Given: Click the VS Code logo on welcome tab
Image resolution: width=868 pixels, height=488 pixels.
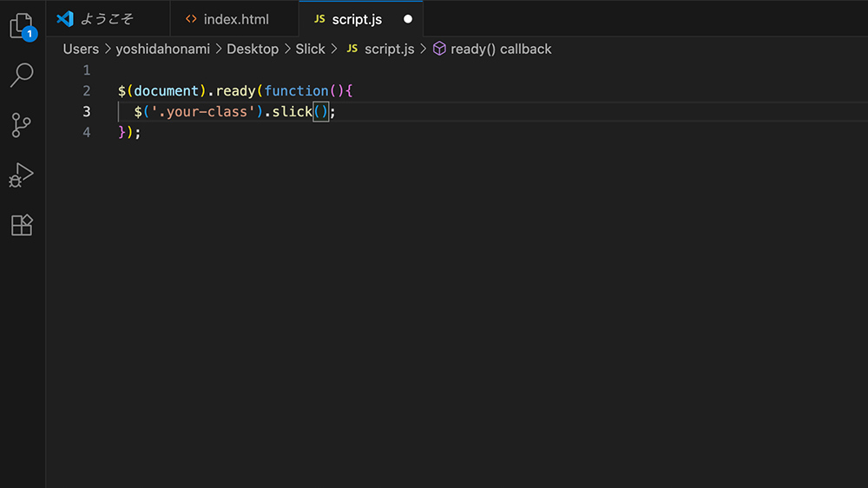Looking at the screenshot, I should (x=65, y=19).
